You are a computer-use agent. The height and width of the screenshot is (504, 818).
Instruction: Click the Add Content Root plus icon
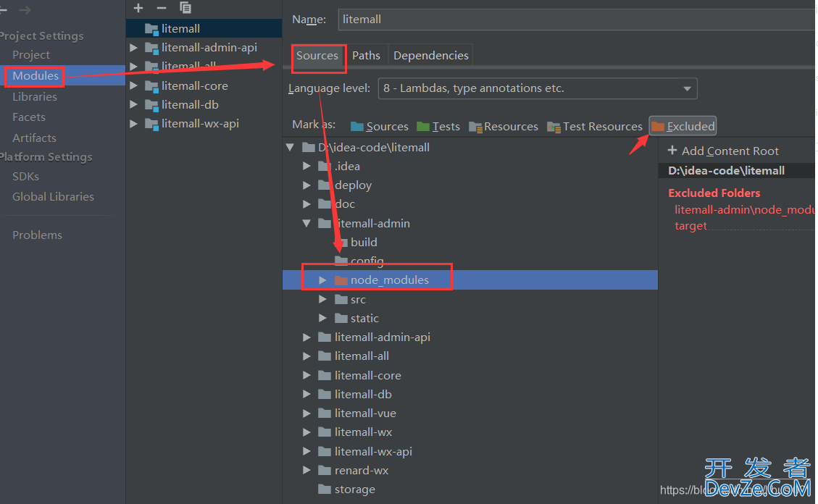pos(672,151)
